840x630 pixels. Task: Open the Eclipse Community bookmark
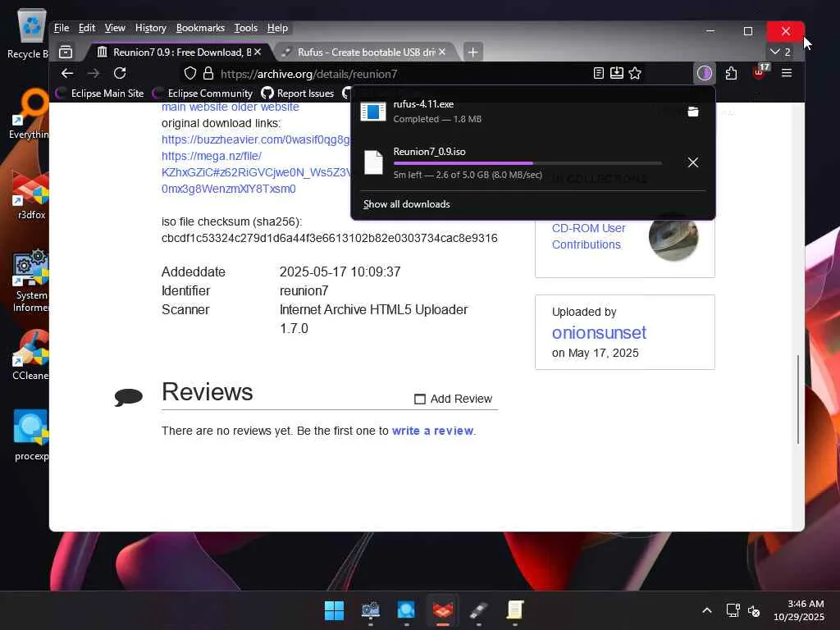pyautogui.click(x=203, y=94)
